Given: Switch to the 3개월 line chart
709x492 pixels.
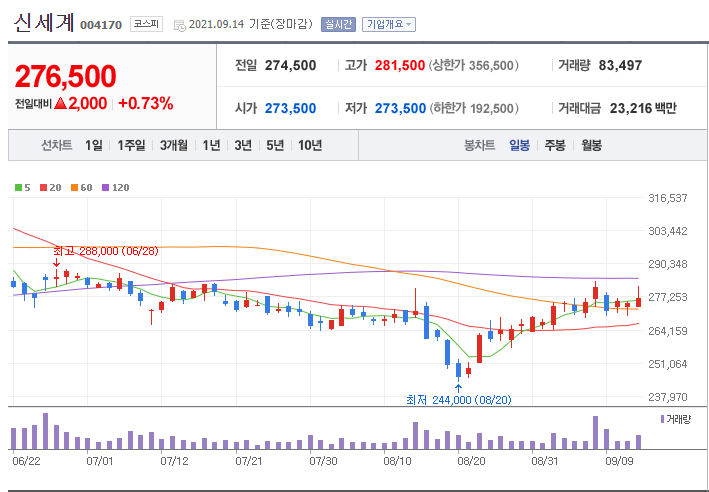Looking at the screenshot, I should (x=174, y=145).
